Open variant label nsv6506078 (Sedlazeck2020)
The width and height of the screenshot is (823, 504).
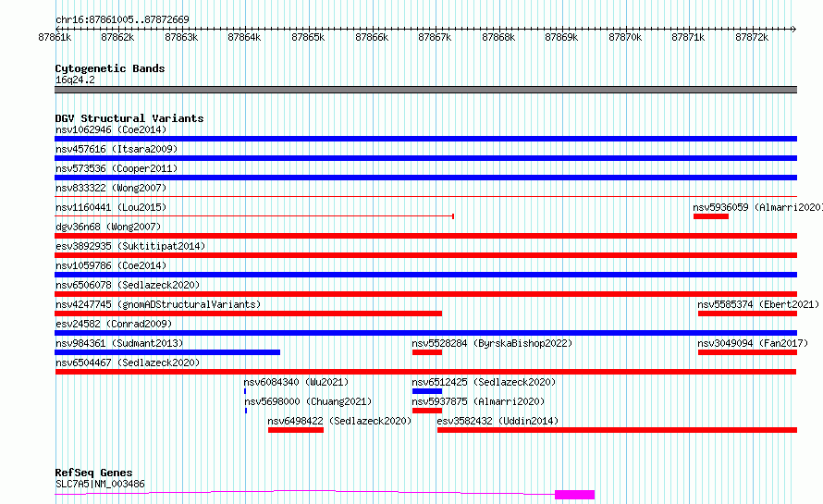tap(128, 285)
